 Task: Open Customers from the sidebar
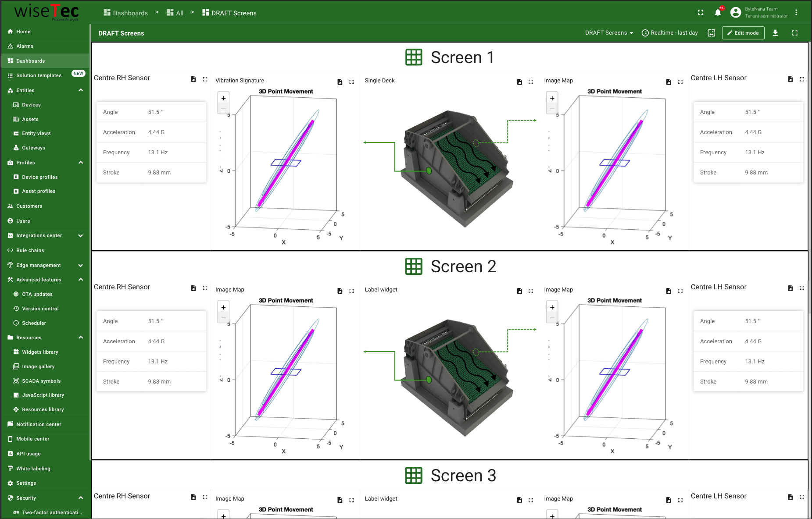[45, 206]
